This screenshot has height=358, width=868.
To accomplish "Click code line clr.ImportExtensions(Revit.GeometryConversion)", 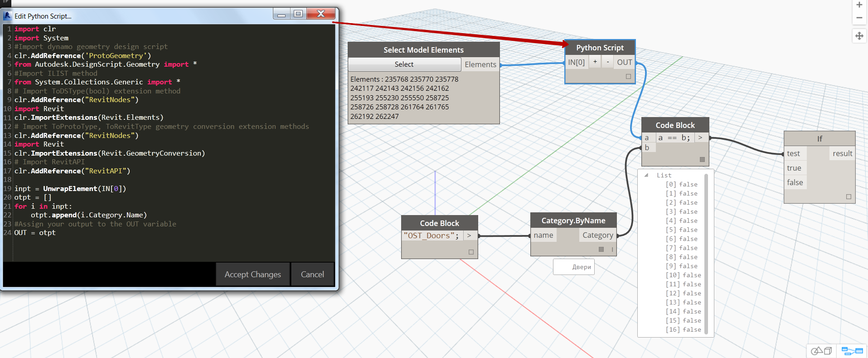I will [110, 153].
